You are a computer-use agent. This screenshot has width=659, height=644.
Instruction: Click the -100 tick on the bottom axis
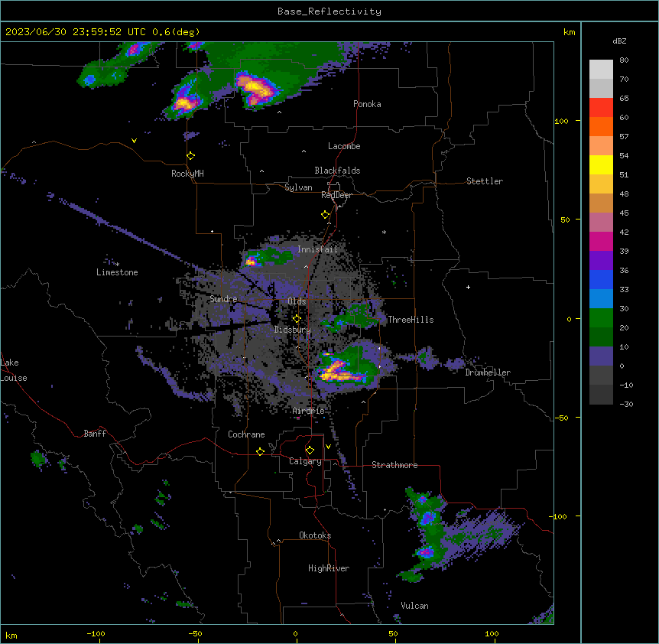(x=96, y=633)
